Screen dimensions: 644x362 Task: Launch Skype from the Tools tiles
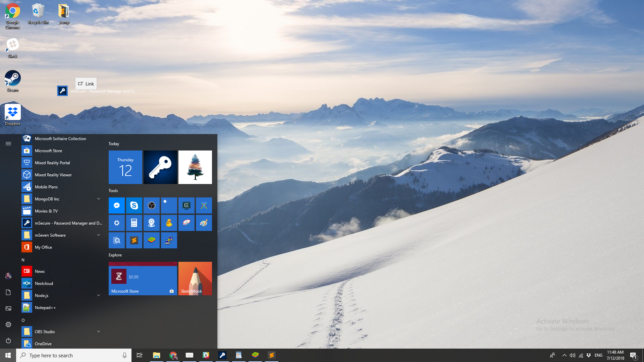coord(134,205)
